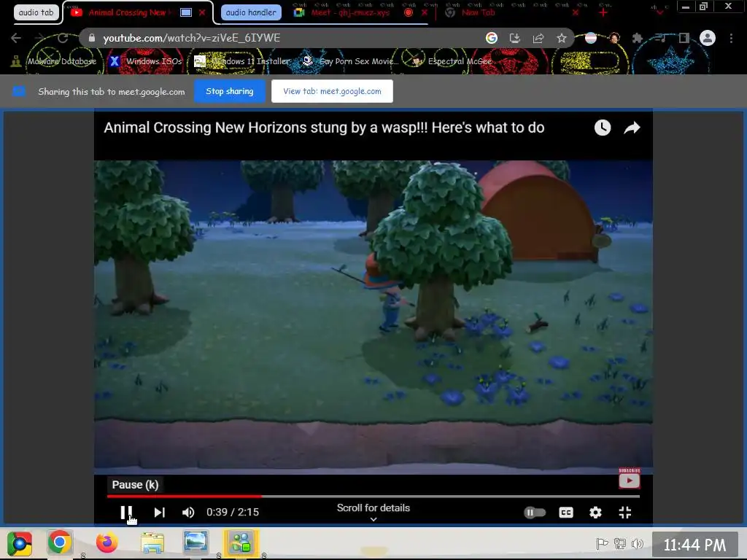This screenshot has width=747, height=560.
Task: Mute the video volume
Action: (x=188, y=513)
